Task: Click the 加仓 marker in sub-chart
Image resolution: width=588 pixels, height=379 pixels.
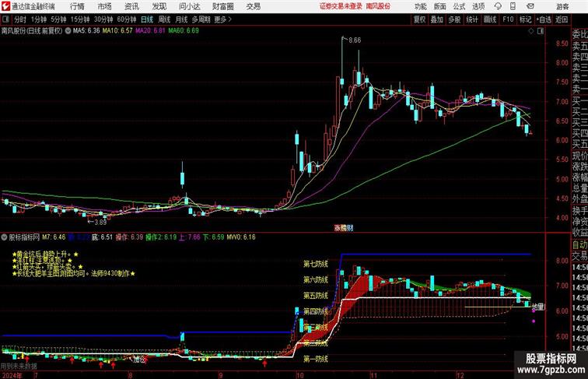Action: (138, 360)
